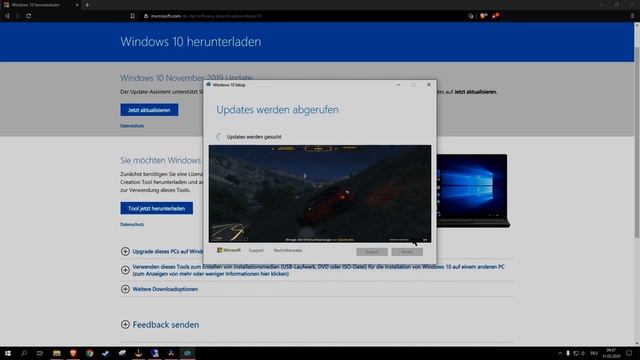Open the volume tray icon

click(583, 353)
